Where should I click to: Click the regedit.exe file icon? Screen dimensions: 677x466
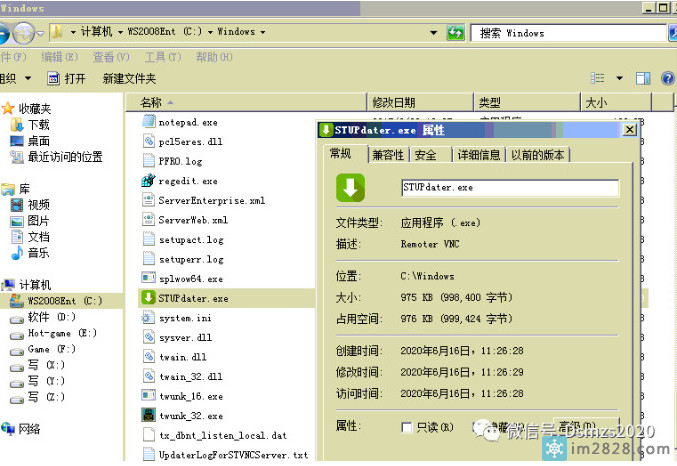tap(147, 181)
